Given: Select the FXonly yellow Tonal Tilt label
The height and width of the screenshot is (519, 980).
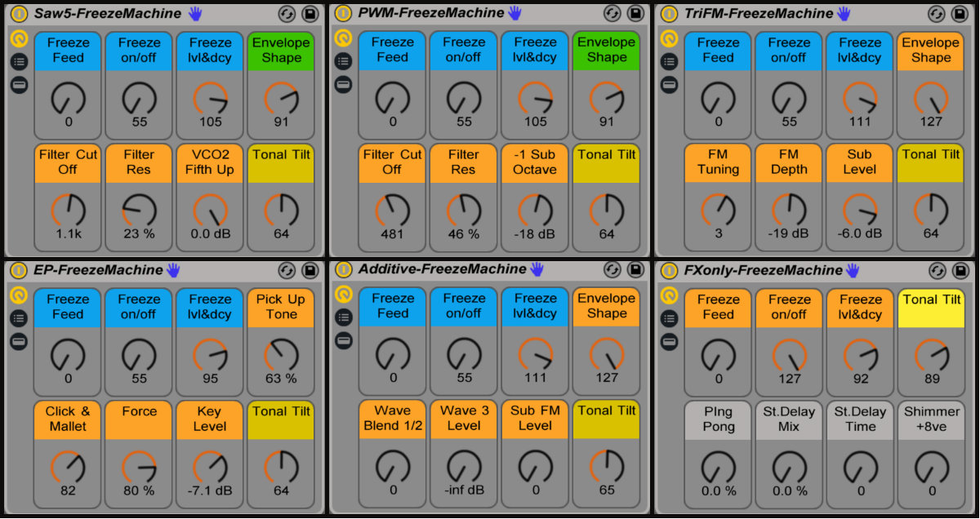Looking at the screenshot, I should click(932, 307).
